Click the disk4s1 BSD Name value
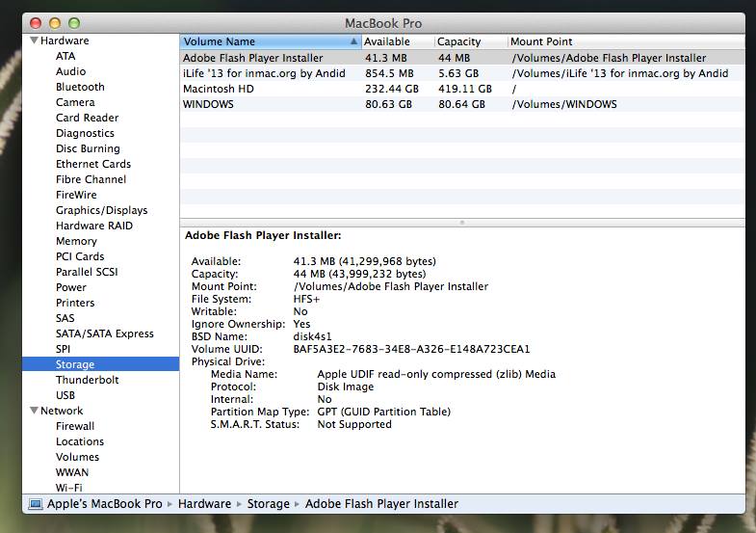Screen dimensions: 756x533 312,336
